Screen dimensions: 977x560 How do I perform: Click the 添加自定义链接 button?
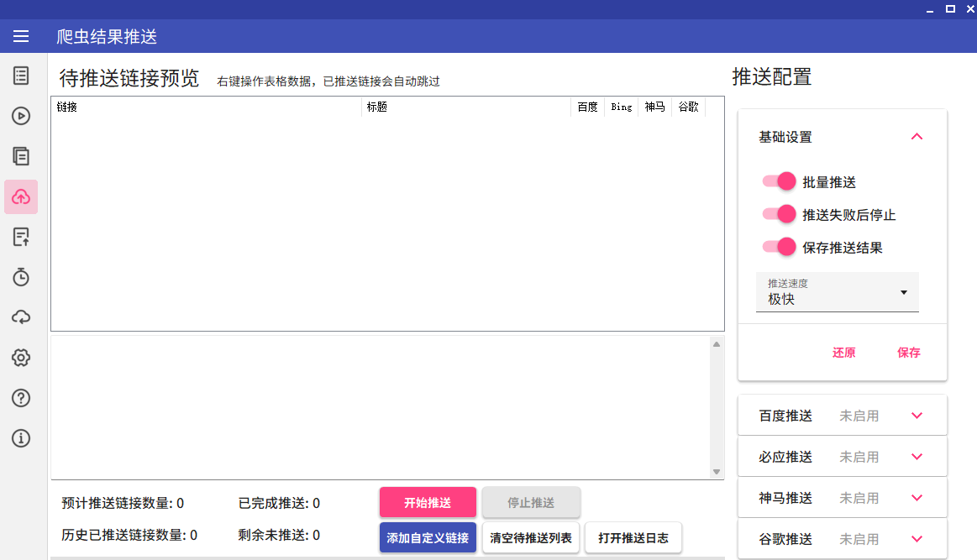428,538
